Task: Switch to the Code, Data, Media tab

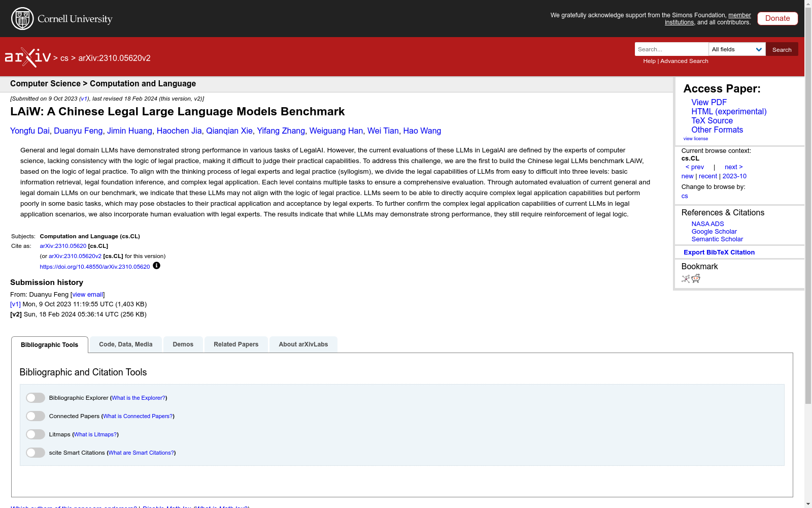Action: tap(125, 344)
